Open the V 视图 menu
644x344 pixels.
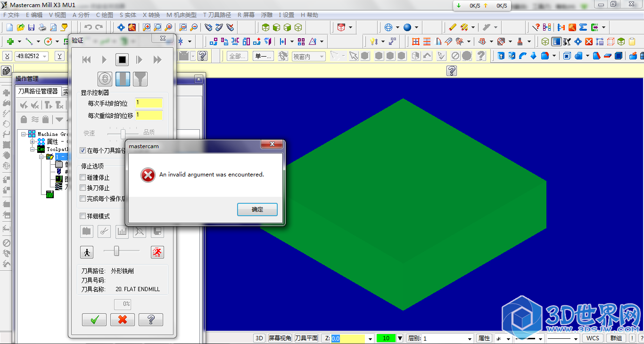click(57, 15)
